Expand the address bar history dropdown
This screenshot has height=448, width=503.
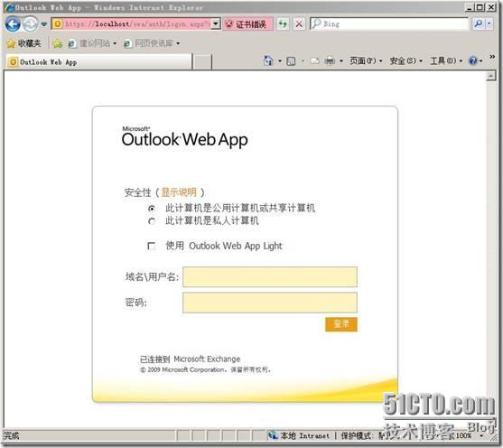coord(216,24)
